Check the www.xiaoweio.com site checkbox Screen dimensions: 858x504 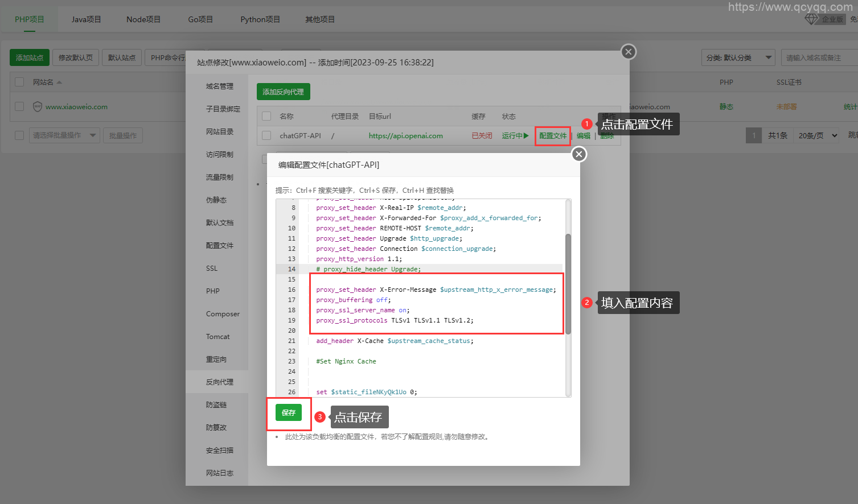click(x=19, y=106)
